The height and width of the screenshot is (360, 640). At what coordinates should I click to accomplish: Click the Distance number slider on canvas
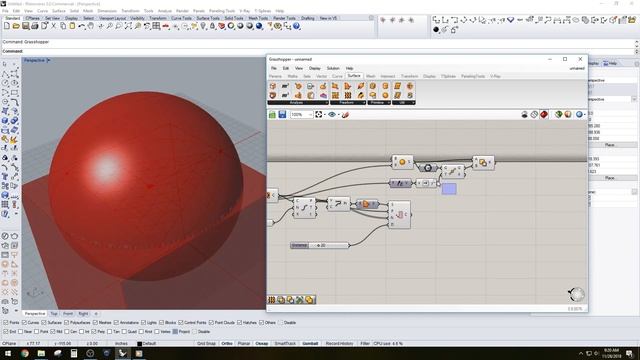tap(320, 245)
